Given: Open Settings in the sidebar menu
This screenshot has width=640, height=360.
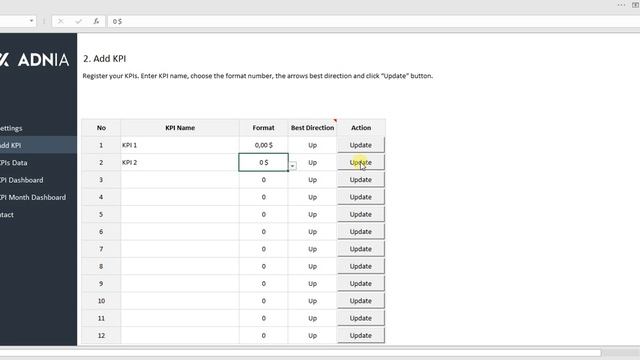Looking at the screenshot, I should point(11,128).
